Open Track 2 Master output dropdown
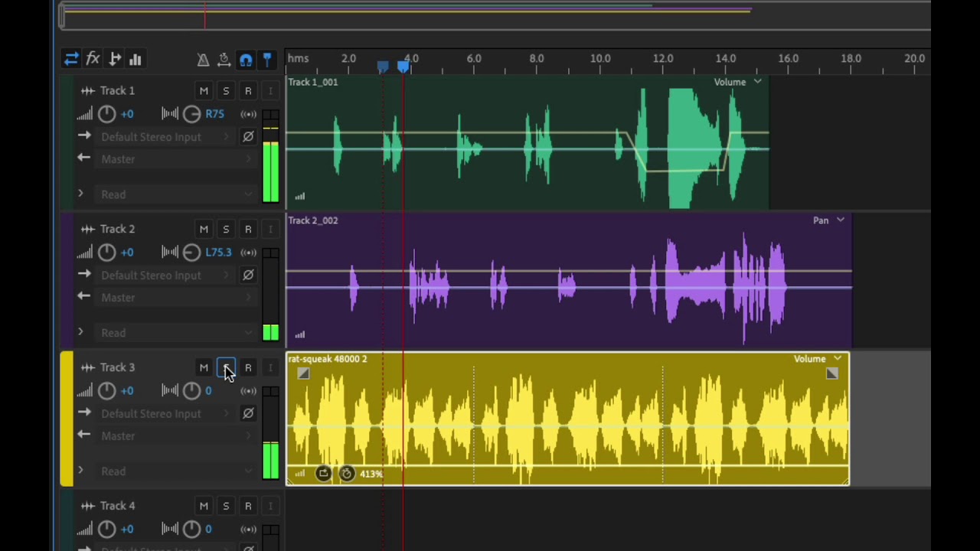The height and width of the screenshot is (551, 980). (x=175, y=298)
